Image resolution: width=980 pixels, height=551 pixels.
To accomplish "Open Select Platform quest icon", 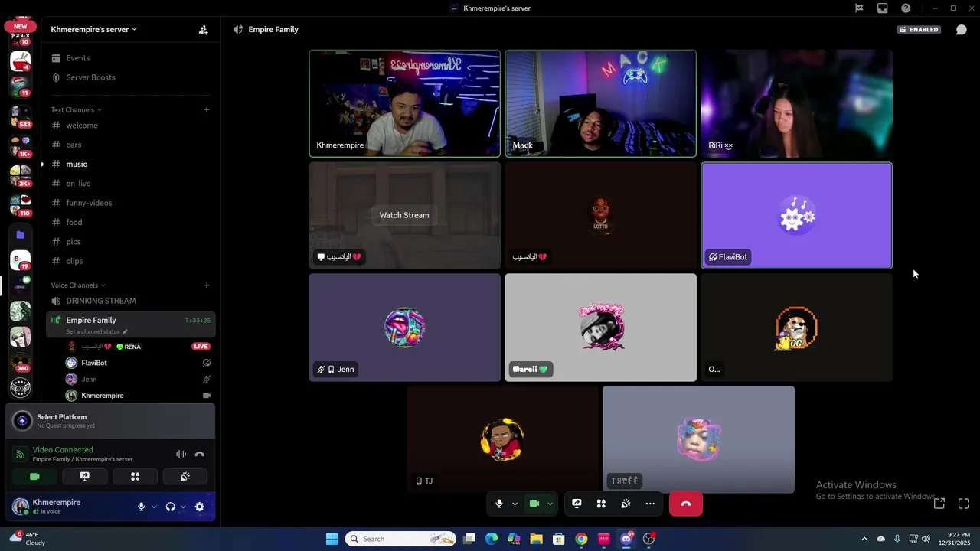I will click(x=22, y=421).
